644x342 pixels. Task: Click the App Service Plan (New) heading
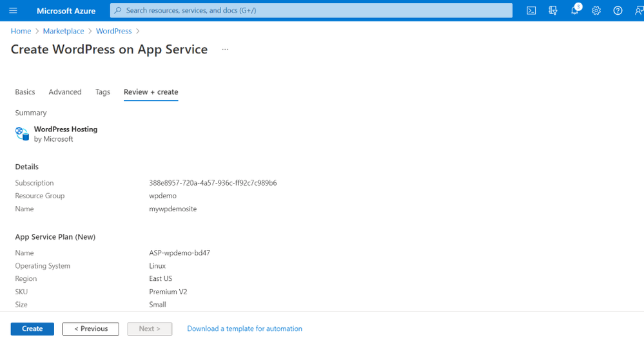pyautogui.click(x=55, y=237)
